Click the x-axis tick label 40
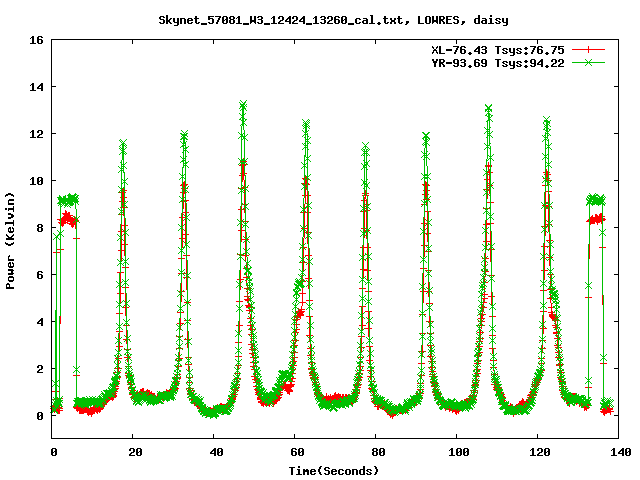 (216, 452)
